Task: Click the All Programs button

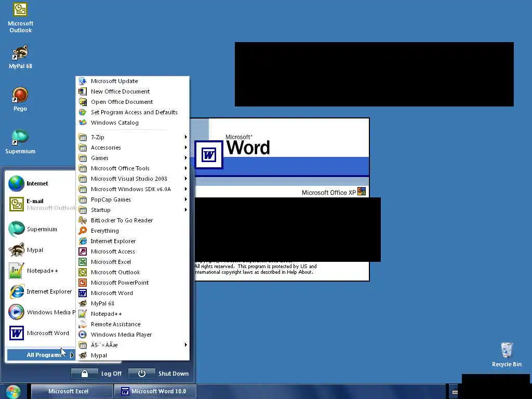Action: pyautogui.click(x=41, y=355)
